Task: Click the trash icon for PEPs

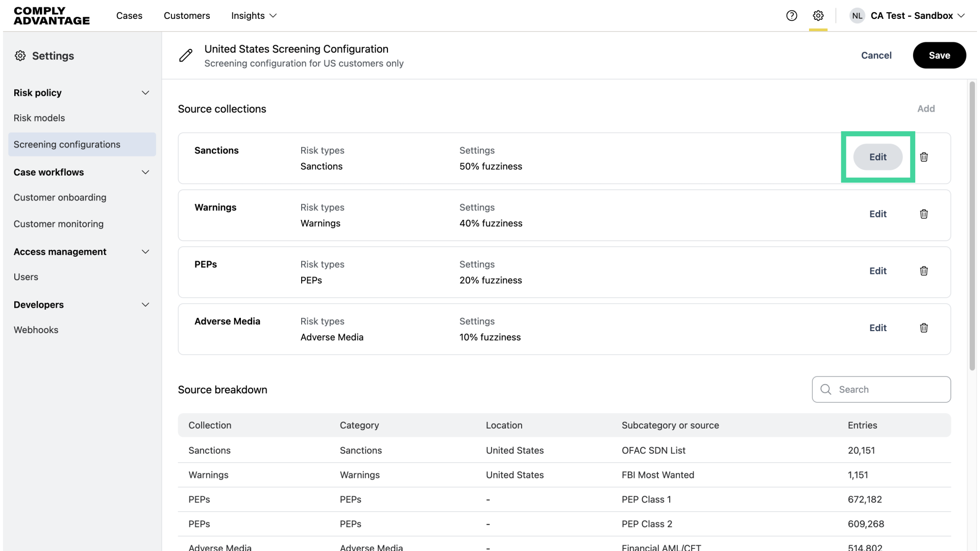Action: coord(924,271)
